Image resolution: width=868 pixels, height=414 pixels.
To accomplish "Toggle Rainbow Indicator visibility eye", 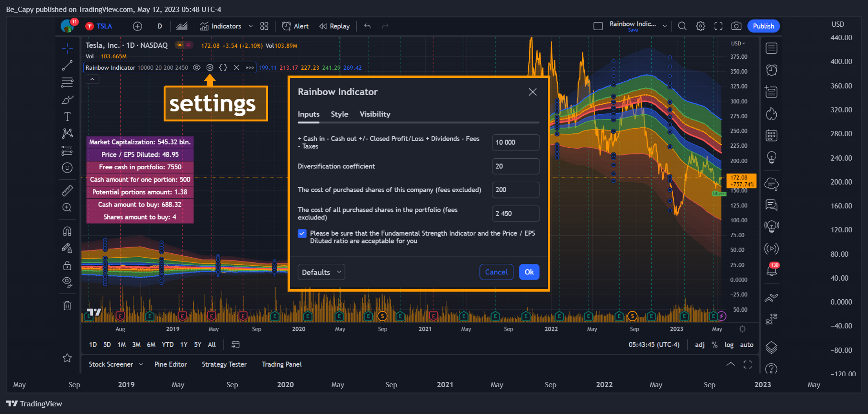I will point(196,68).
